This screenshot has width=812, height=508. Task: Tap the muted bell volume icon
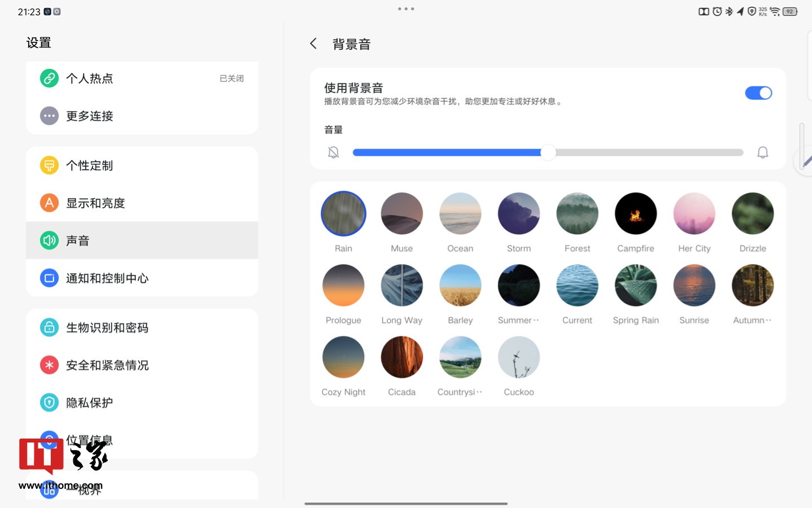coord(333,152)
